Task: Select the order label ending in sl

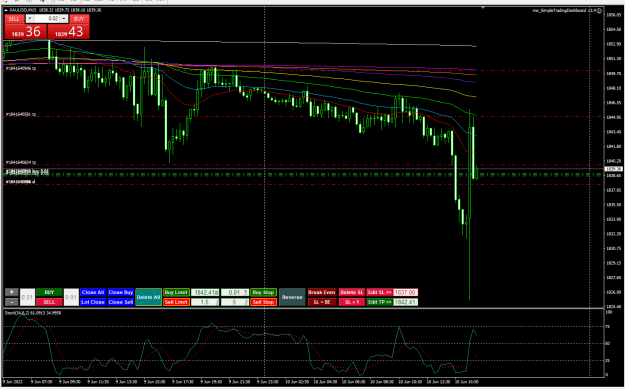Action: (20, 182)
